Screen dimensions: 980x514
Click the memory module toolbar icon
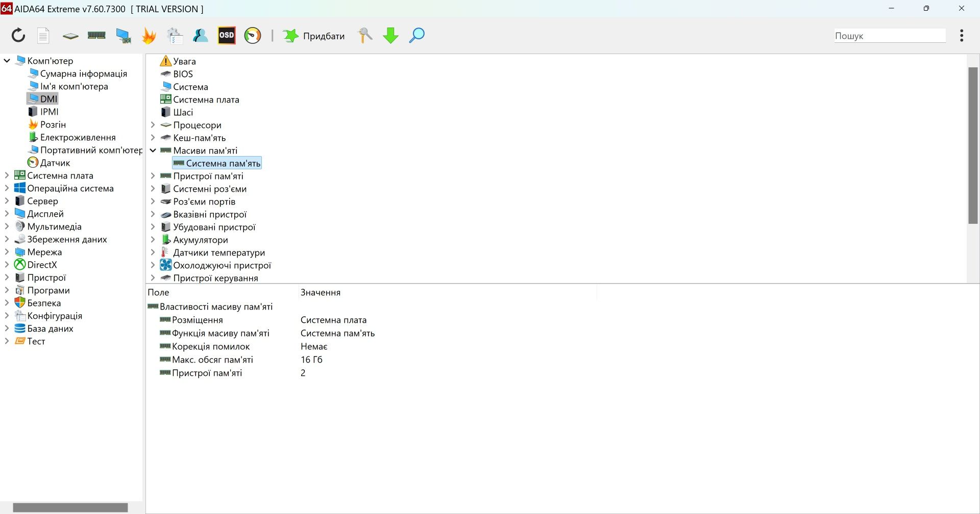tap(96, 35)
